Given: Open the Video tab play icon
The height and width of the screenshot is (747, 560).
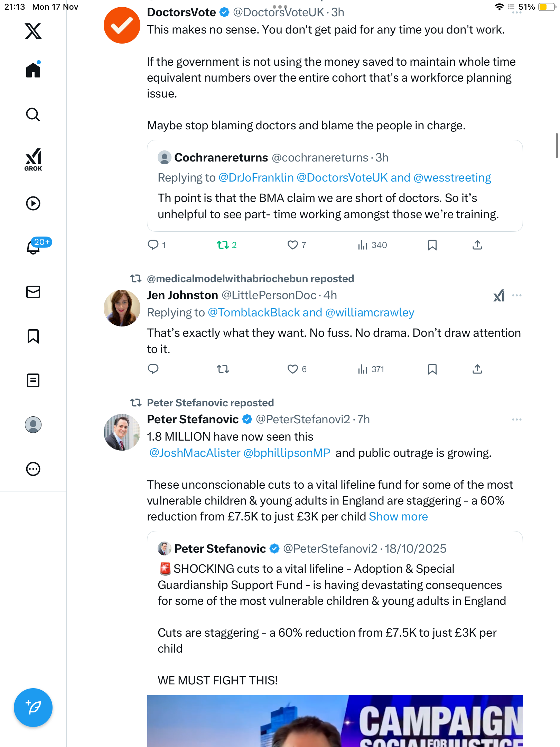Looking at the screenshot, I should pos(33,203).
